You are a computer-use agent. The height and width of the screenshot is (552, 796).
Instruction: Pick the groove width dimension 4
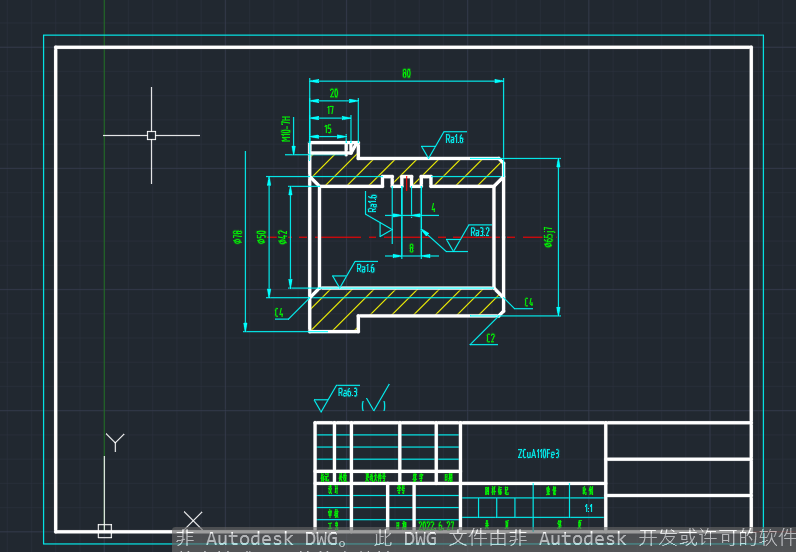(x=433, y=207)
